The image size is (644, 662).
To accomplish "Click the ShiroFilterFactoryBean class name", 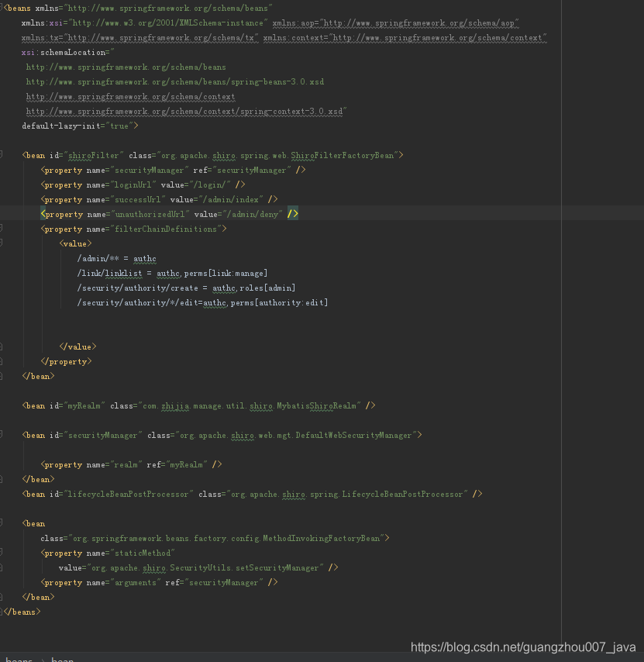I will [342, 155].
